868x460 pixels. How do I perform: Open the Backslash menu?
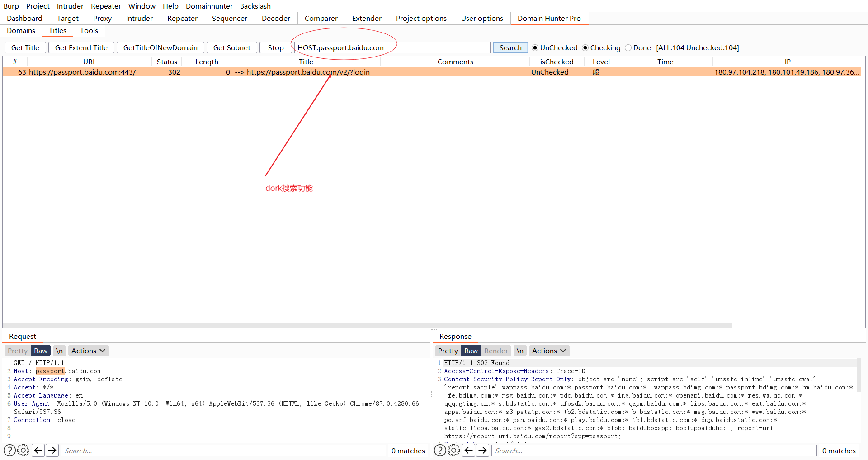[x=255, y=6]
